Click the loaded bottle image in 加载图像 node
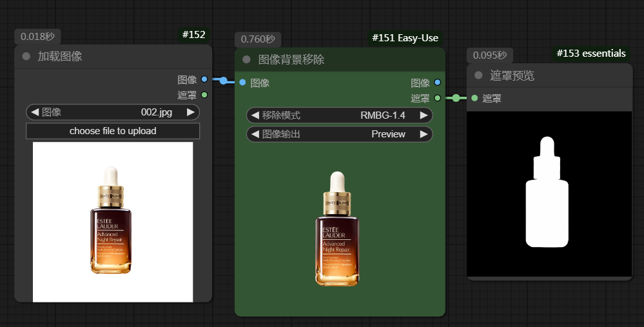Viewport: 644px width, 327px height. [x=113, y=222]
